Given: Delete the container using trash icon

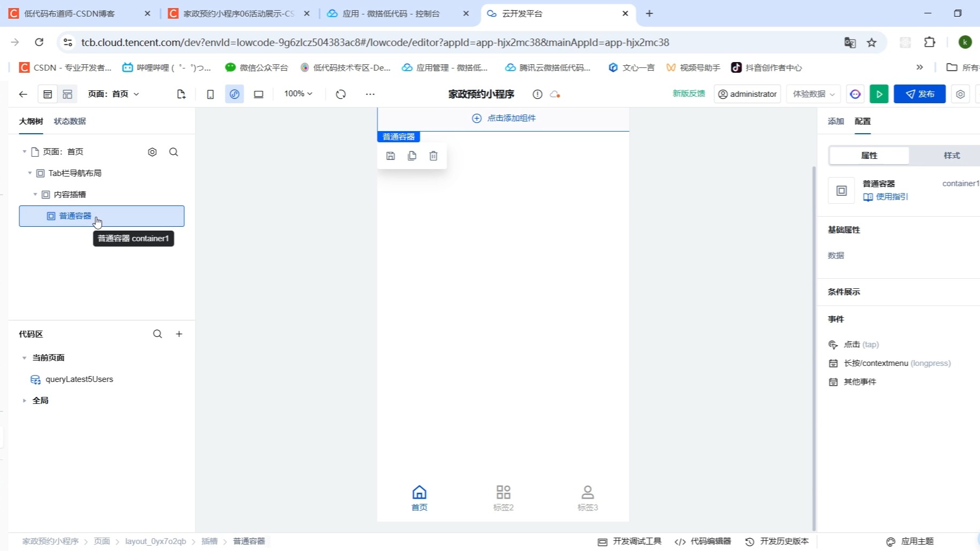Looking at the screenshot, I should pos(433,156).
